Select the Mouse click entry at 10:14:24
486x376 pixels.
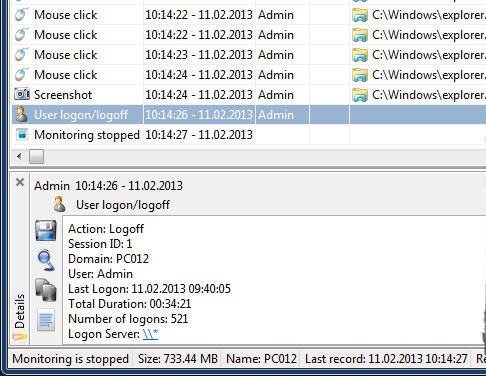248,75
